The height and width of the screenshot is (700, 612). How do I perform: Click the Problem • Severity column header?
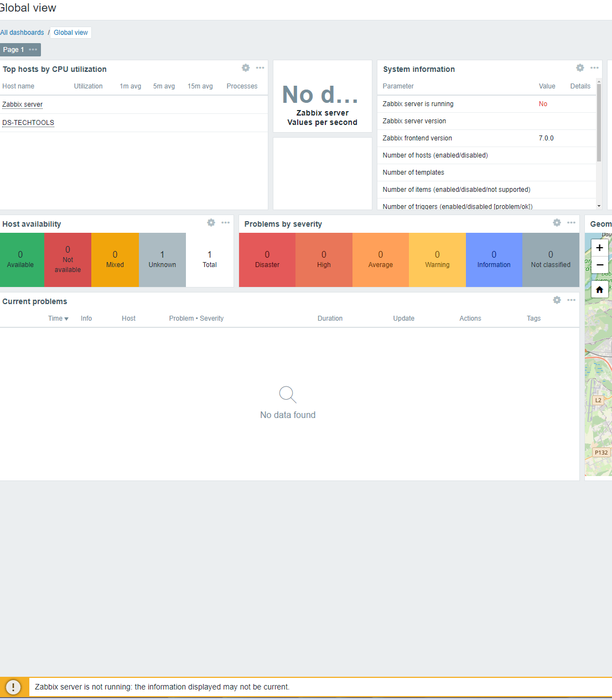[196, 318]
